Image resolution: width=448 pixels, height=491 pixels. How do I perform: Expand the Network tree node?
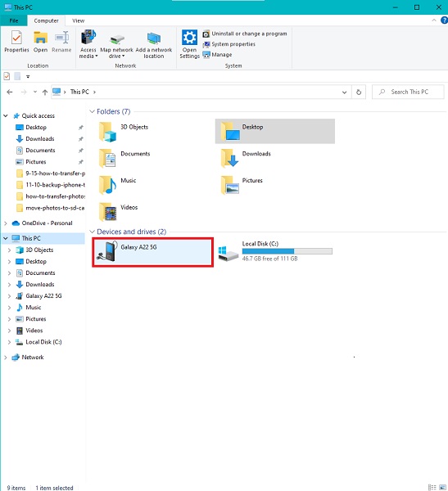click(6, 358)
